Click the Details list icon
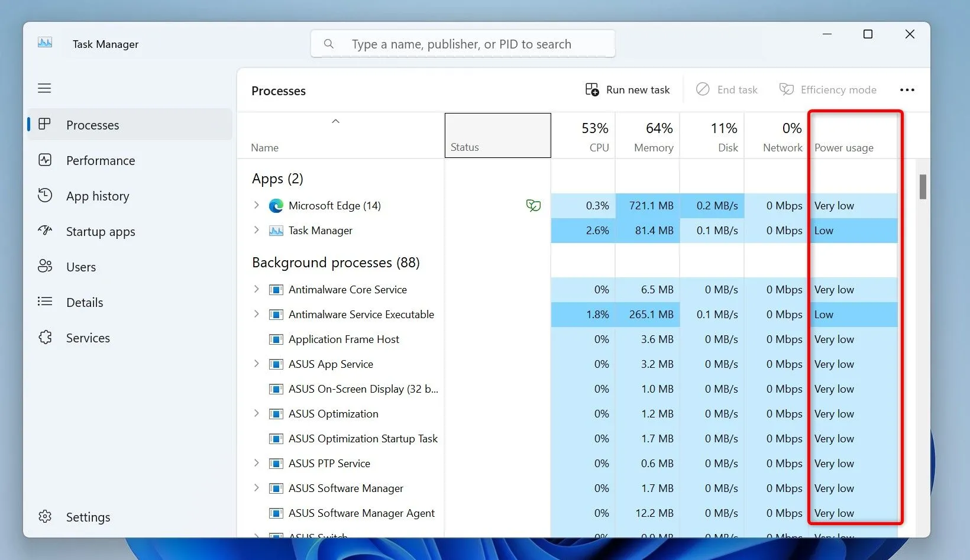 coord(45,302)
